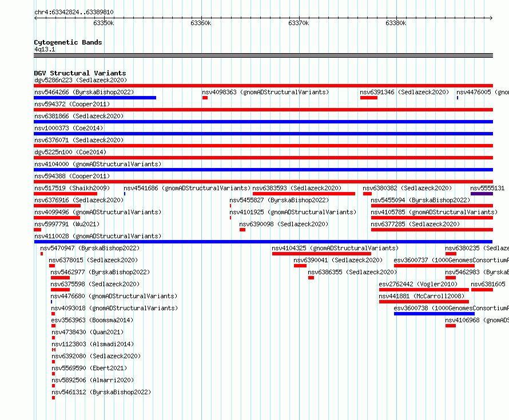Click the nsv1000373 (Coe2014) label
Viewport: 509px width, 420px height.
69,128
